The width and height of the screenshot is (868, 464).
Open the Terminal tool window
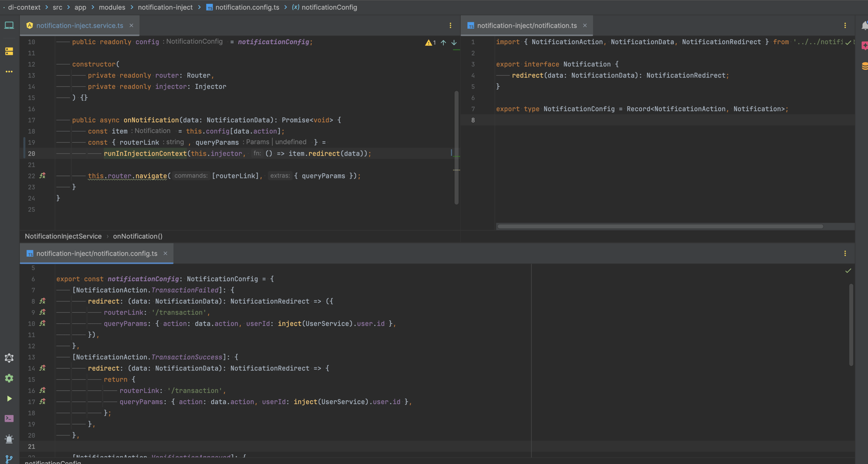[9, 418]
